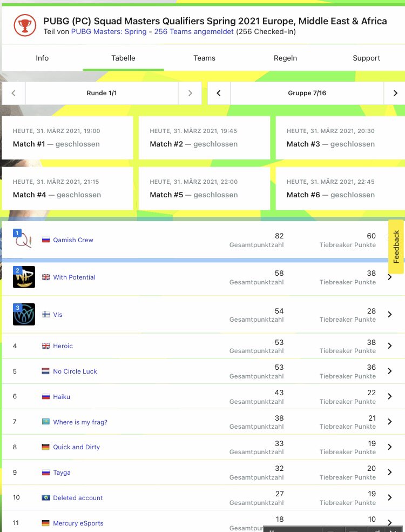405x532 pixels.
Task: Expand Vis row details chevron
Action: click(390, 315)
